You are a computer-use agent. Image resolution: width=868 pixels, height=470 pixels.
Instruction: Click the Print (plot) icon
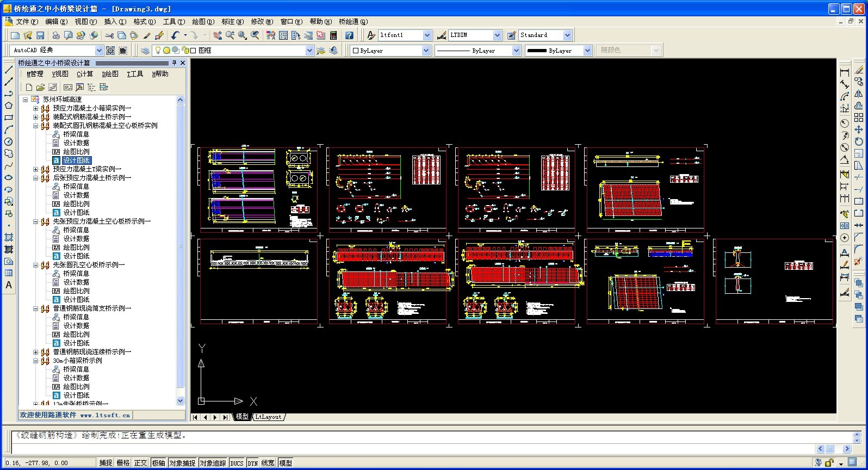[x=56, y=35]
